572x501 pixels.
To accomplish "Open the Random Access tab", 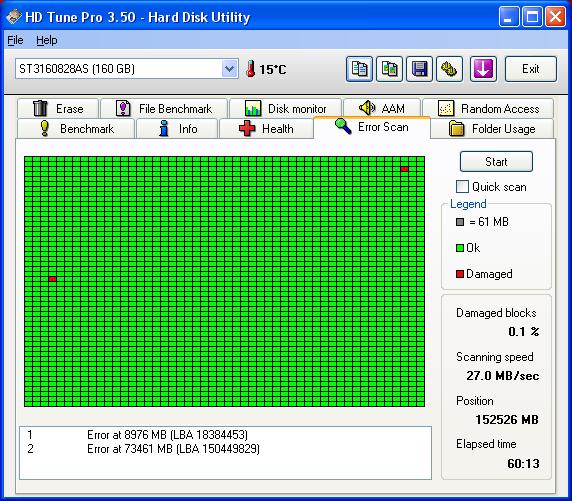I will [488, 108].
